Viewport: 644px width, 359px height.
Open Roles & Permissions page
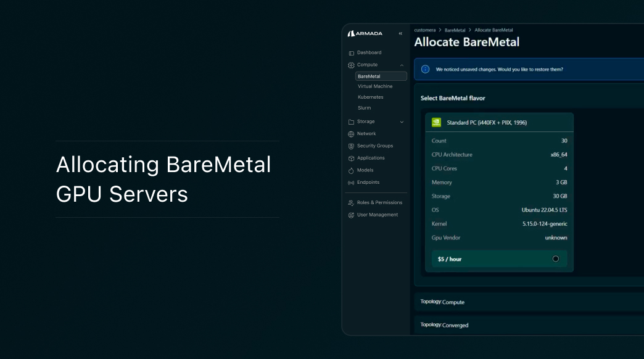click(x=379, y=202)
